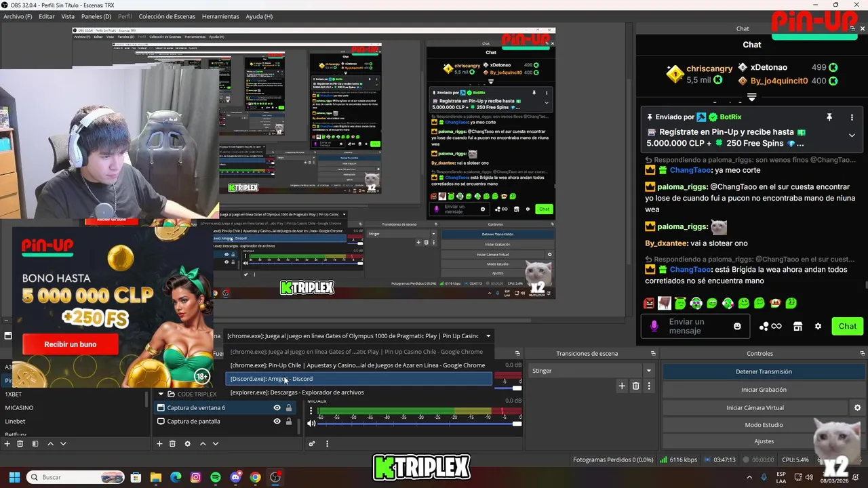Open the Editar menu
Screen dimensions: 868x488
tap(47, 16)
